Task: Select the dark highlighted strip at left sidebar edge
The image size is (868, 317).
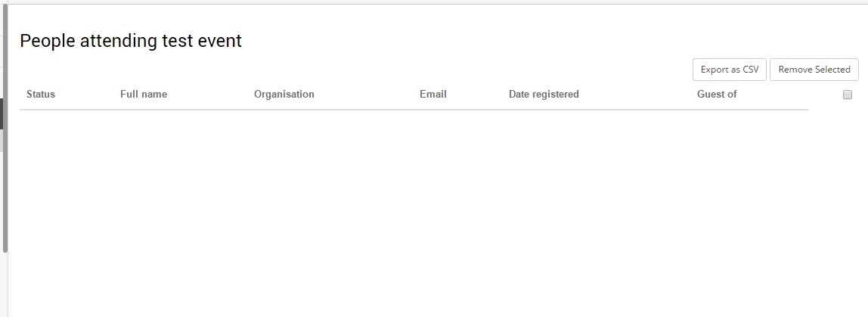Action: coord(1,113)
